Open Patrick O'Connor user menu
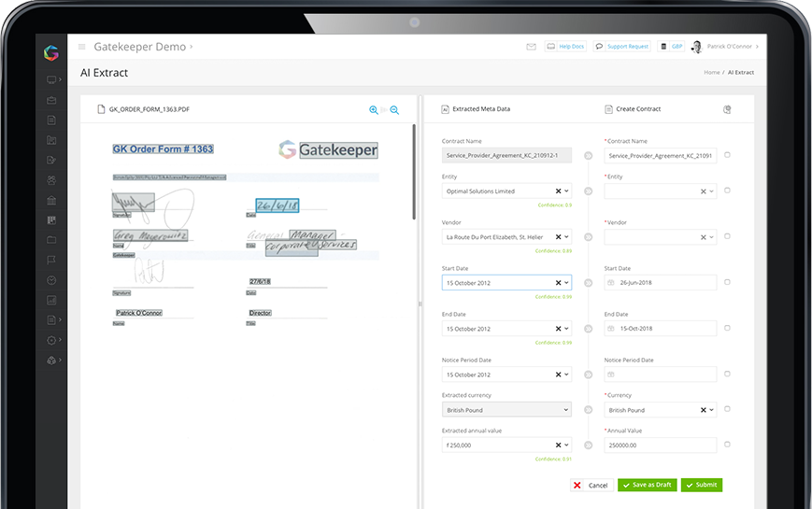 [731, 46]
